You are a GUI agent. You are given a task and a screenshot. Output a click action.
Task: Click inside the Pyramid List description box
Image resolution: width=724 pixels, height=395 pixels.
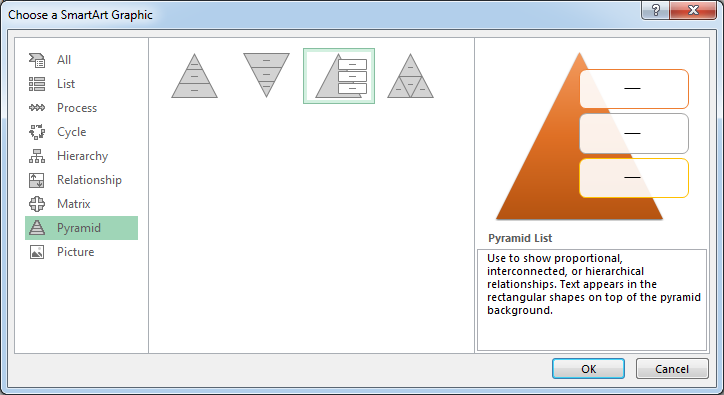tap(592, 300)
